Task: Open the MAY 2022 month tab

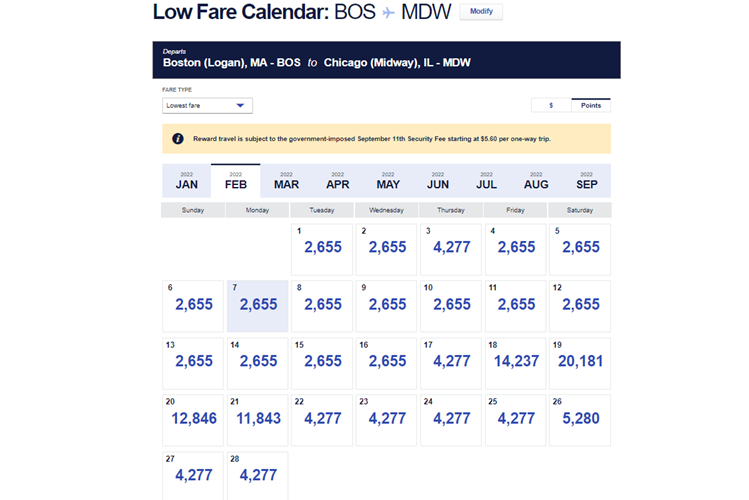Action: tap(388, 181)
